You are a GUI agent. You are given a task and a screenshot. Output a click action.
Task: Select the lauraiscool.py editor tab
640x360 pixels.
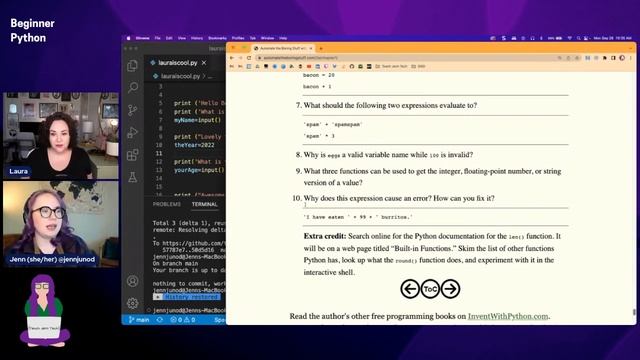coord(178,63)
